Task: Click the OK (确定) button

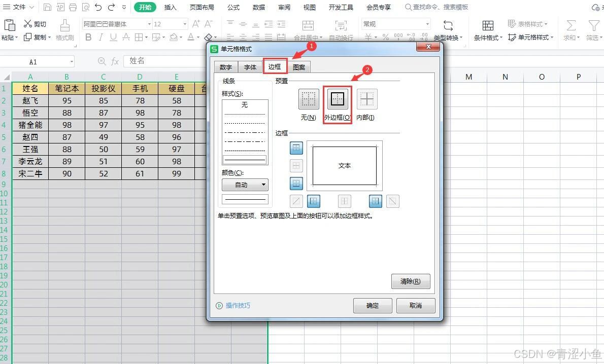Action: coord(373,306)
